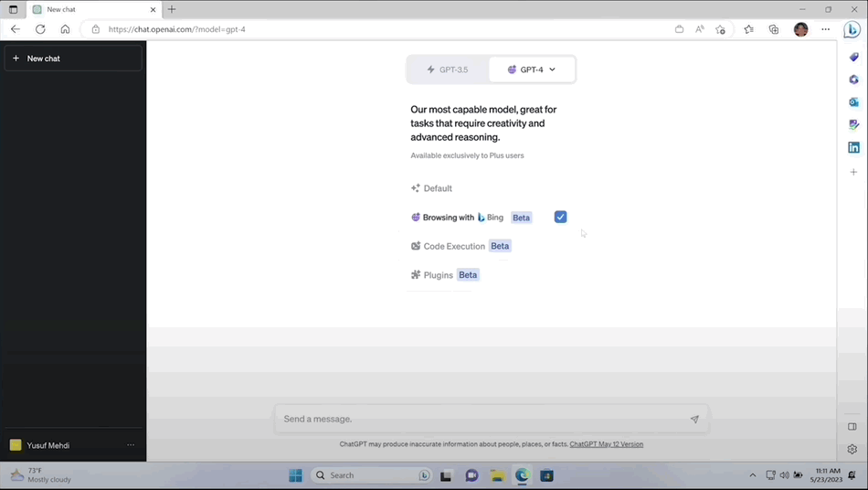This screenshot has height=490, width=868.
Task: Add this page to favorites star icon
Action: (720, 29)
